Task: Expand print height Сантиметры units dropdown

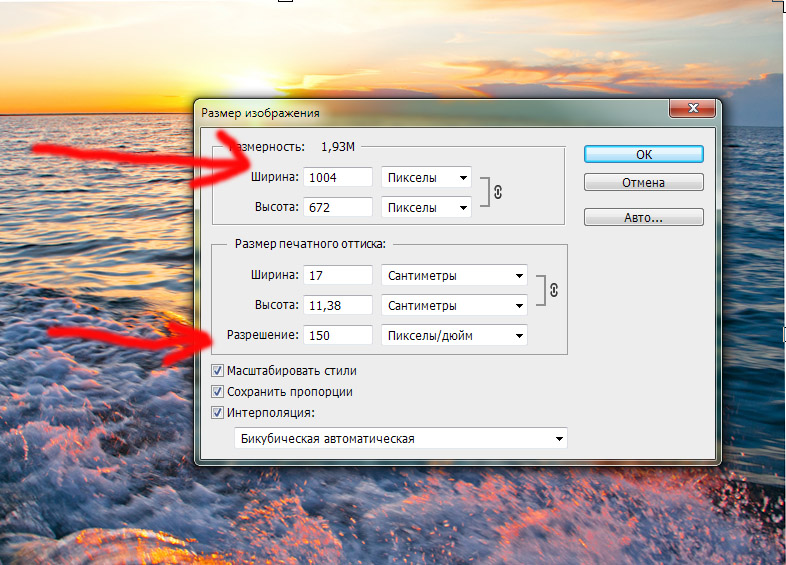Action: pyautogui.click(x=454, y=305)
